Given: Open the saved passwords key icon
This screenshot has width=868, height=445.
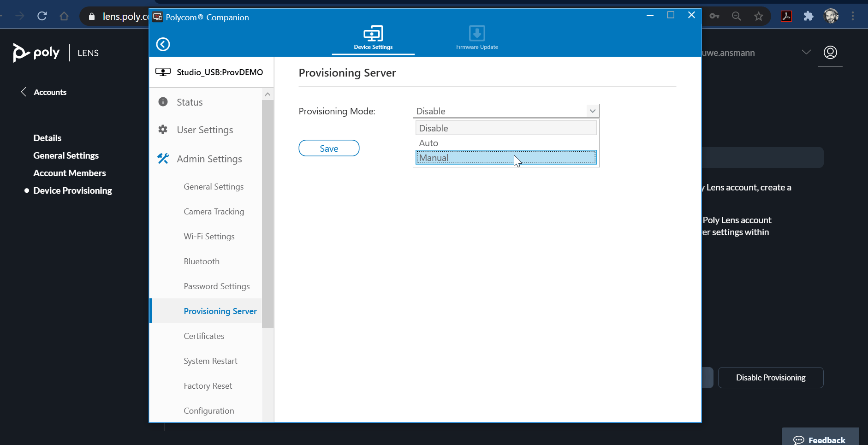Looking at the screenshot, I should pyautogui.click(x=714, y=16).
